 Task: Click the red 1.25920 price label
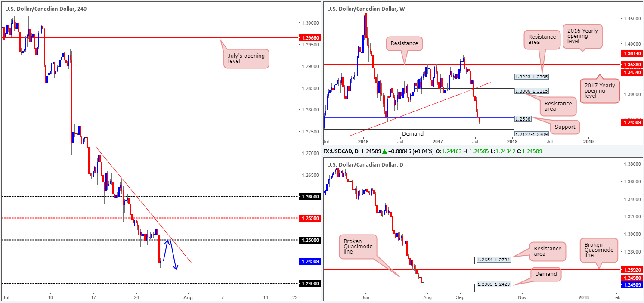[632, 270]
